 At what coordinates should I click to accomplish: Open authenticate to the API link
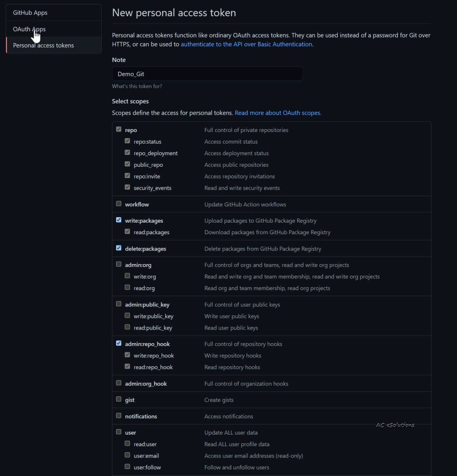tap(246, 44)
